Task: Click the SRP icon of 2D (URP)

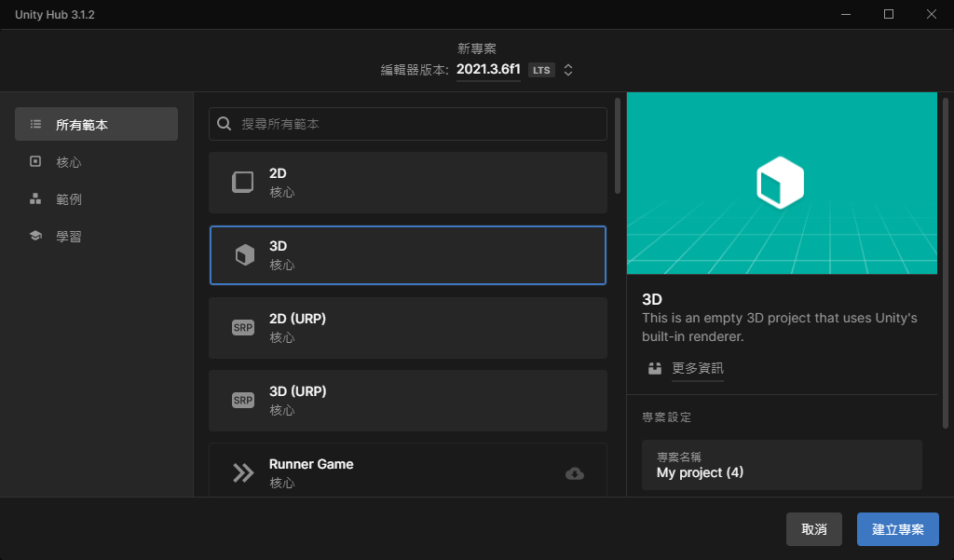Action: point(243,327)
